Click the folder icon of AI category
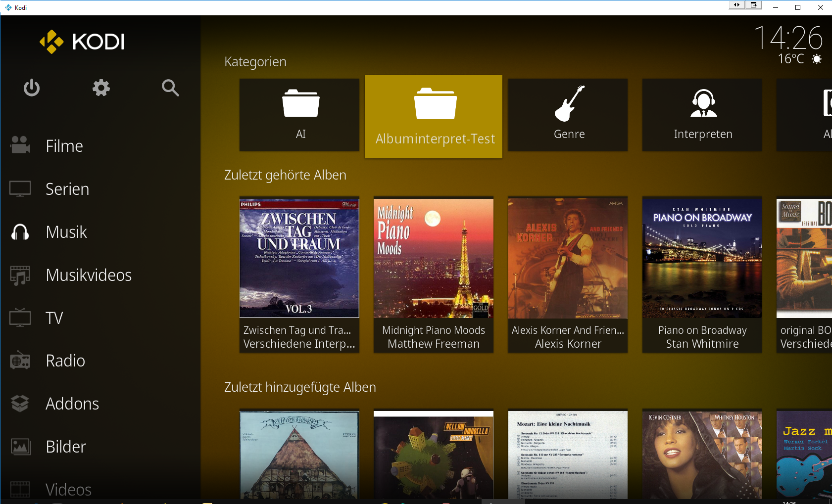This screenshot has width=832, height=504. [300, 103]
